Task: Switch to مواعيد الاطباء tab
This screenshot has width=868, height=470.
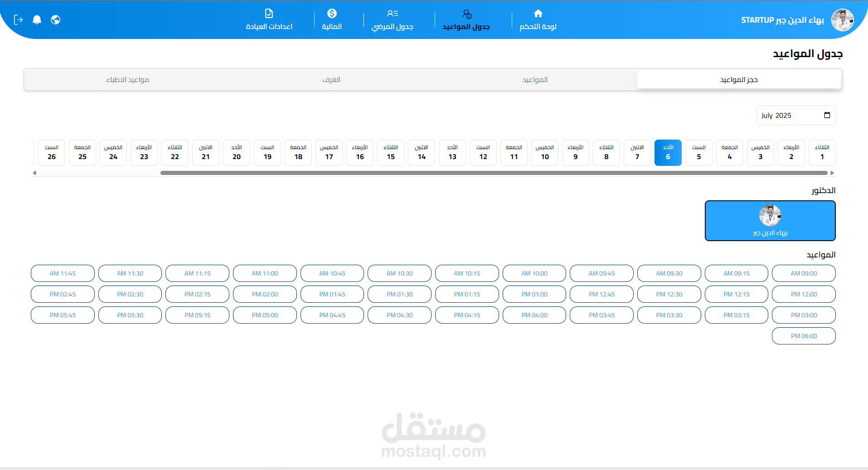Action: coord(127,80)
